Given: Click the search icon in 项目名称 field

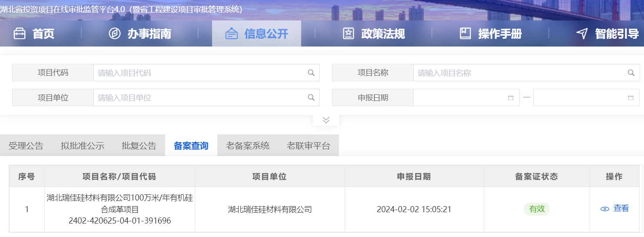Looking at the screenshot, I should point(631,73).
